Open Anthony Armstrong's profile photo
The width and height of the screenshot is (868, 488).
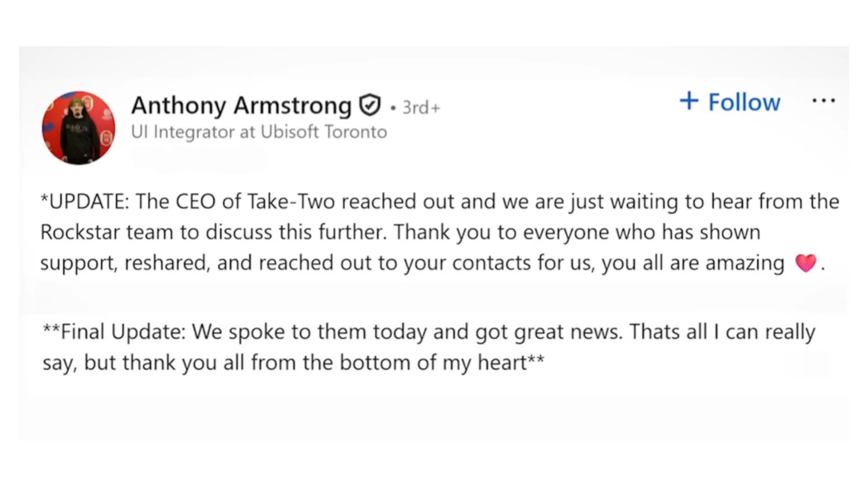coord(78,128)
